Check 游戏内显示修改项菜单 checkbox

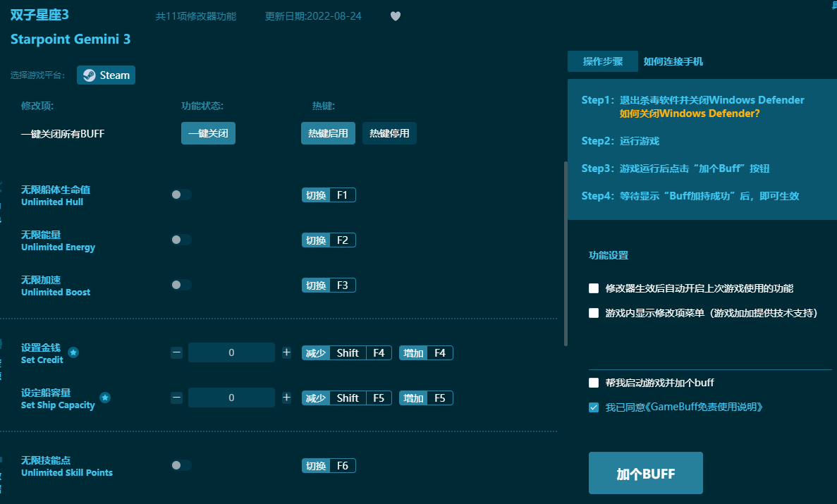[594, 313]
